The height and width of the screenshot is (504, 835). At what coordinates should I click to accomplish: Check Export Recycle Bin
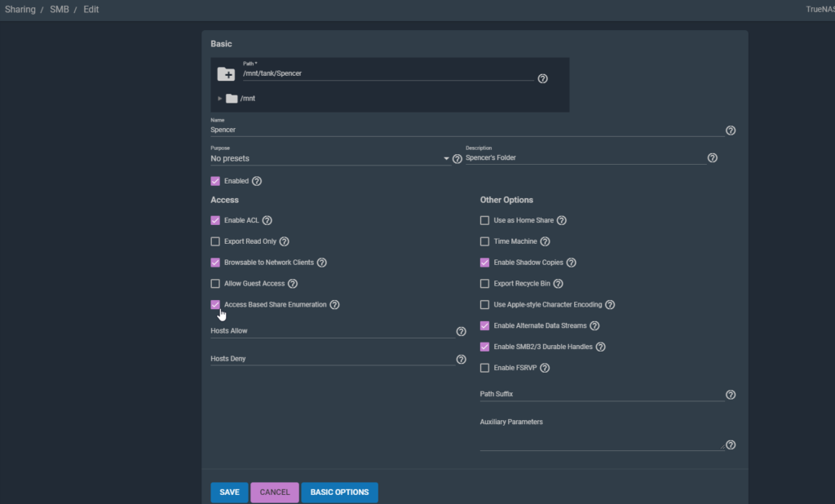[484, 284]
